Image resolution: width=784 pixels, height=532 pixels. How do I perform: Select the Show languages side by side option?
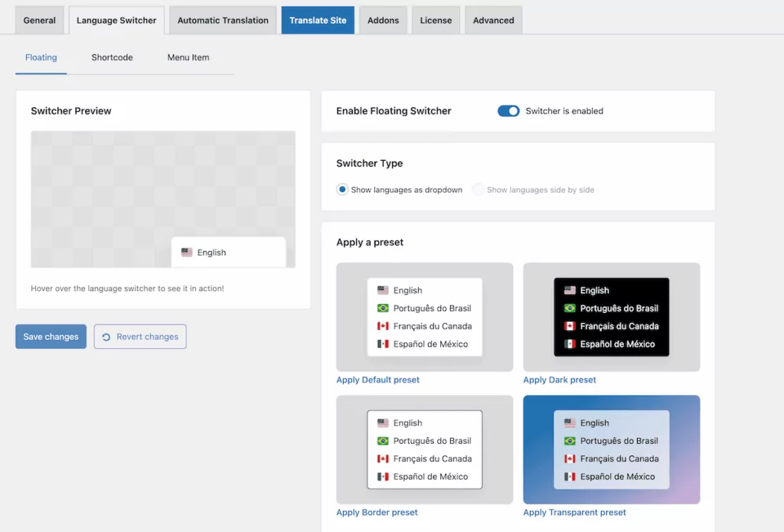[x=479, y=189]
